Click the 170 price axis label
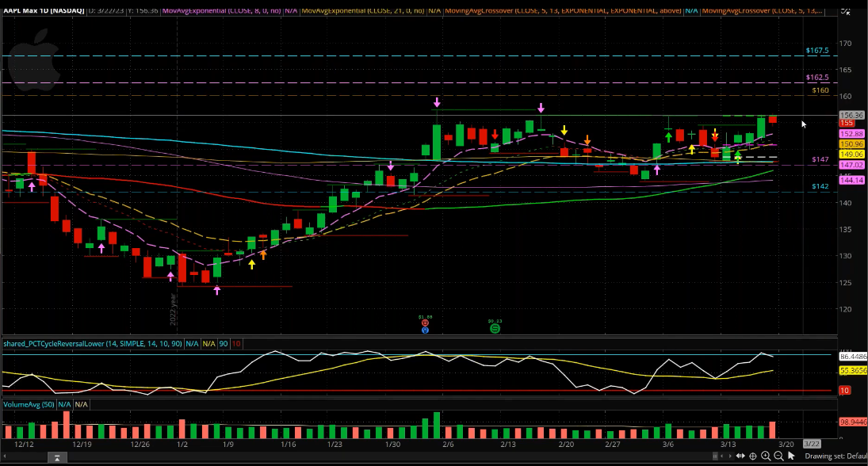Screen dimensions: 868x466 point(845,43)
